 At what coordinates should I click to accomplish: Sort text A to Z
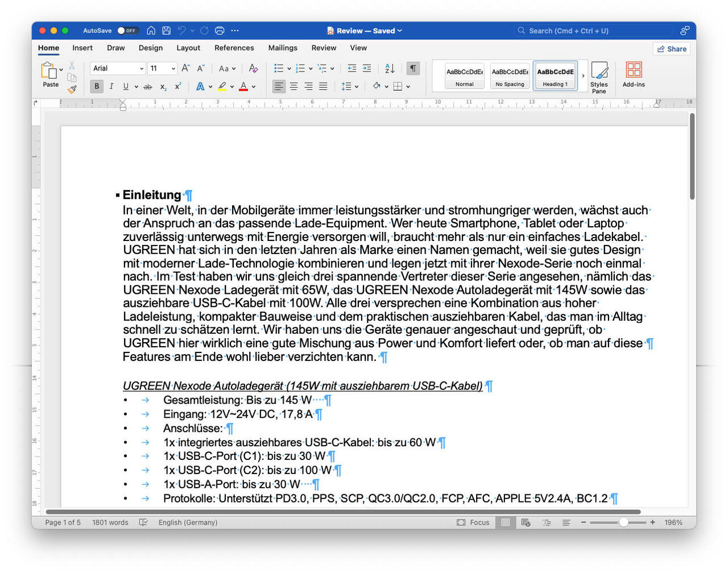[390, 68]
